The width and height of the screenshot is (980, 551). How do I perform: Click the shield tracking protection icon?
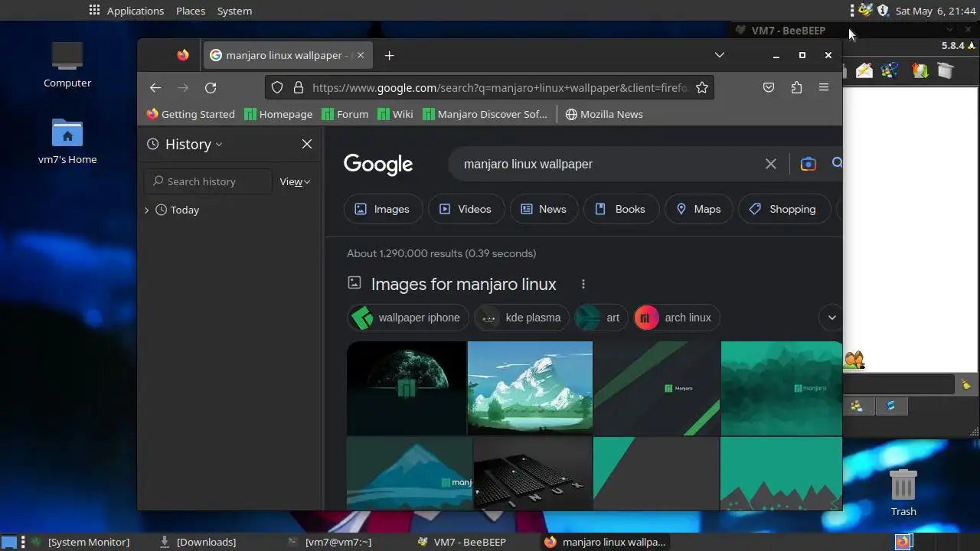point(277,87)
